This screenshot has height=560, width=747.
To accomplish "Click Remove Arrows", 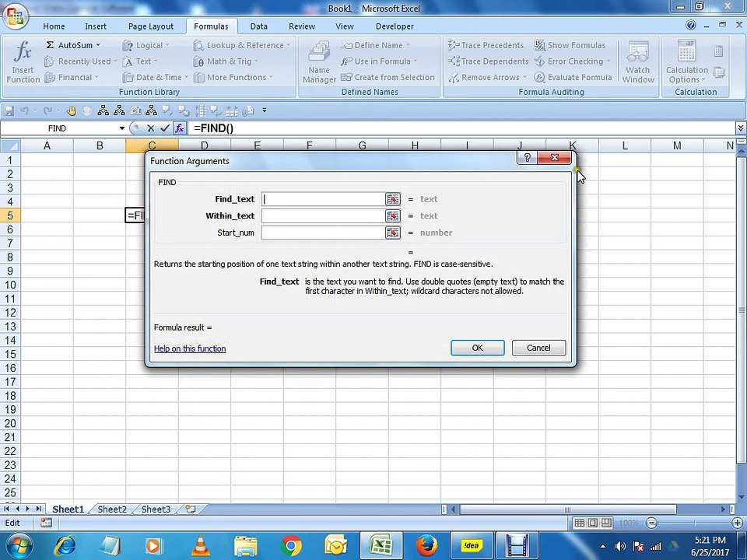I will click(487, 77).
